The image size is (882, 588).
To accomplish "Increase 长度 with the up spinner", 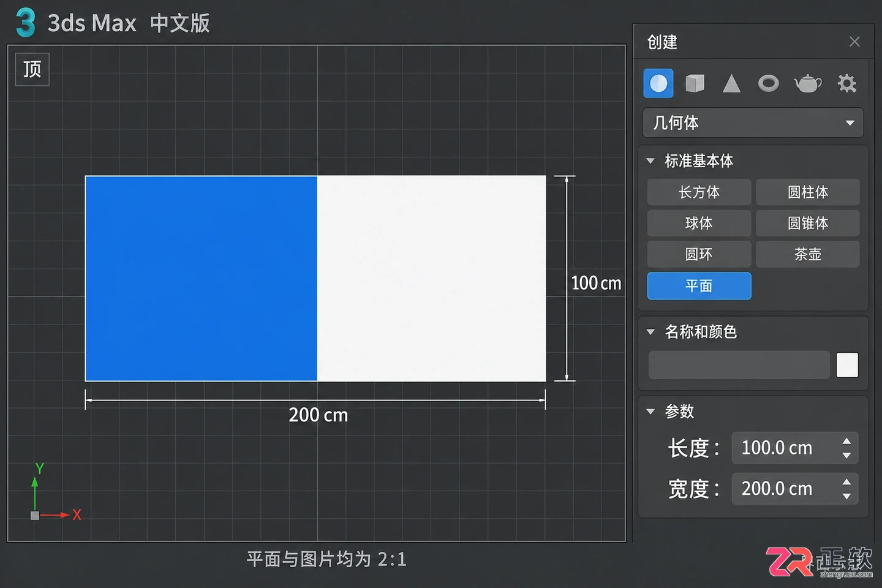I will click(846, 441).
